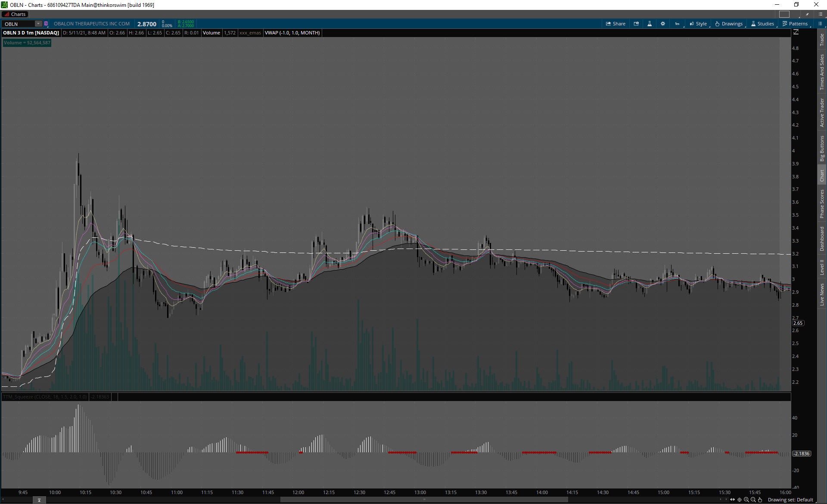Image resolution: width=827 pixels, height=504 pixels.
Task: Click the expand time axis arrows icon
Action: point(732,500)
